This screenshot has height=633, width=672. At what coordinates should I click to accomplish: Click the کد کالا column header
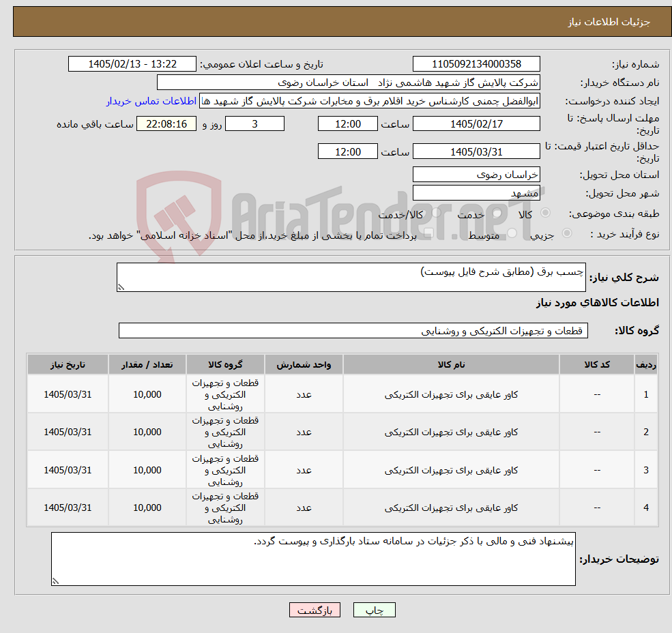[597, 364]
